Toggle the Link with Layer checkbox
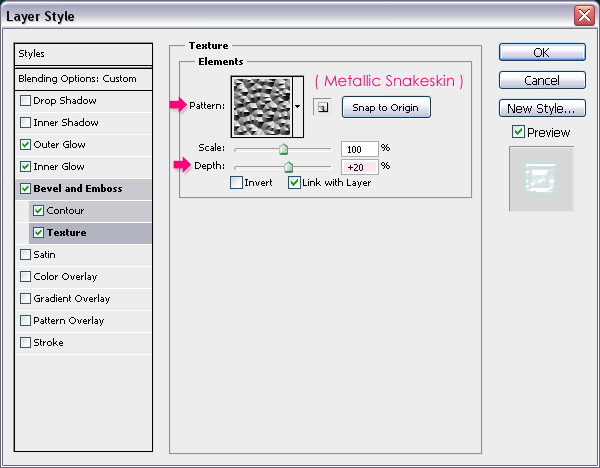This screenshot has height=468, width=600. click(294, 183)
